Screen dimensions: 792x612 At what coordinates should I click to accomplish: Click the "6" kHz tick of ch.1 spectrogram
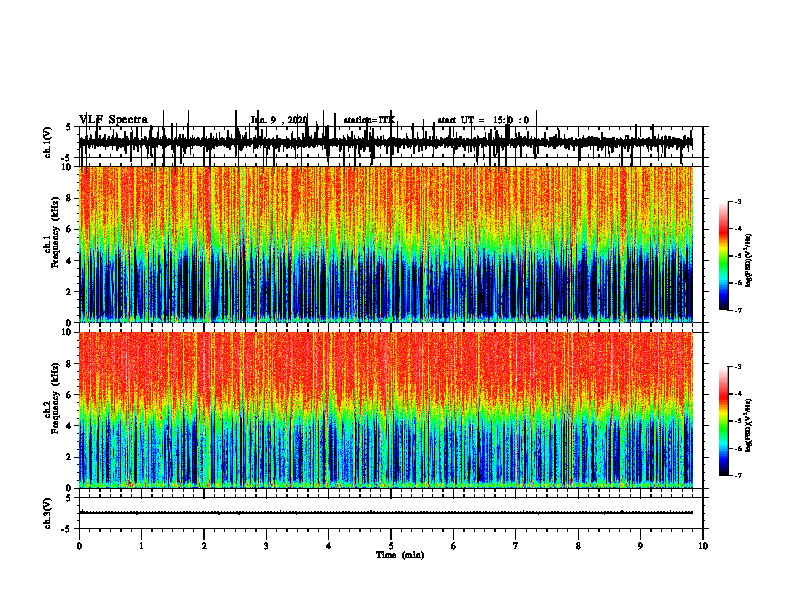coord(70,229)
